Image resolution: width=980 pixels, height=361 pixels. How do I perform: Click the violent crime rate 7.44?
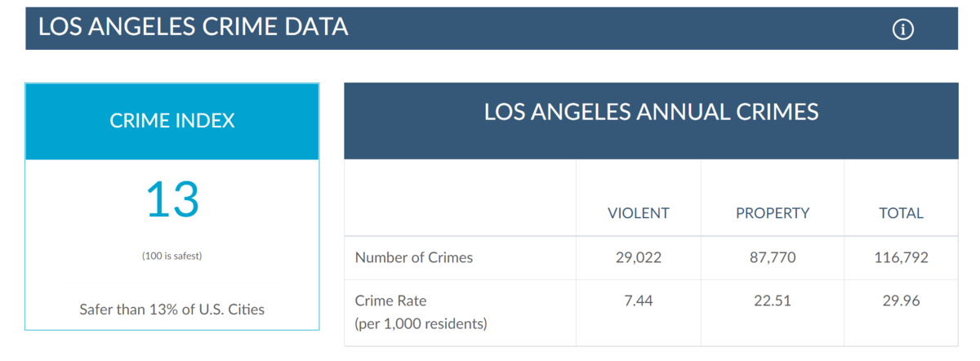[x=639, y=301]
